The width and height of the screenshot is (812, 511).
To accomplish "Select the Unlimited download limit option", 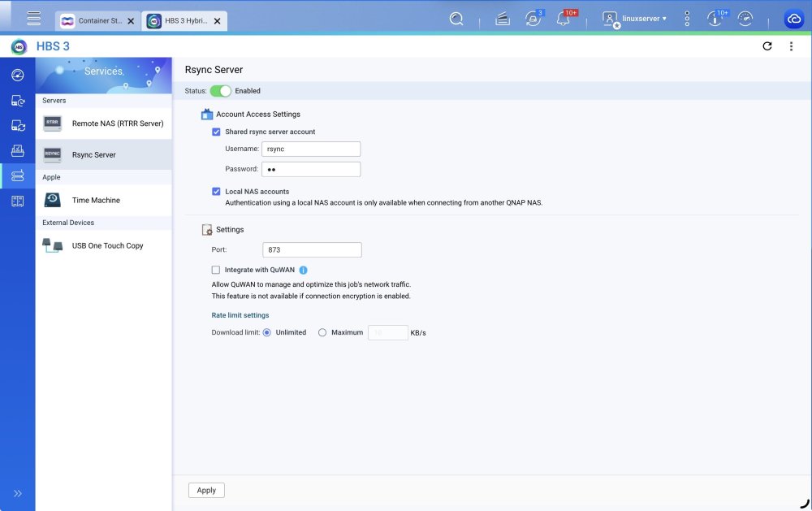I will pos(266,333).
